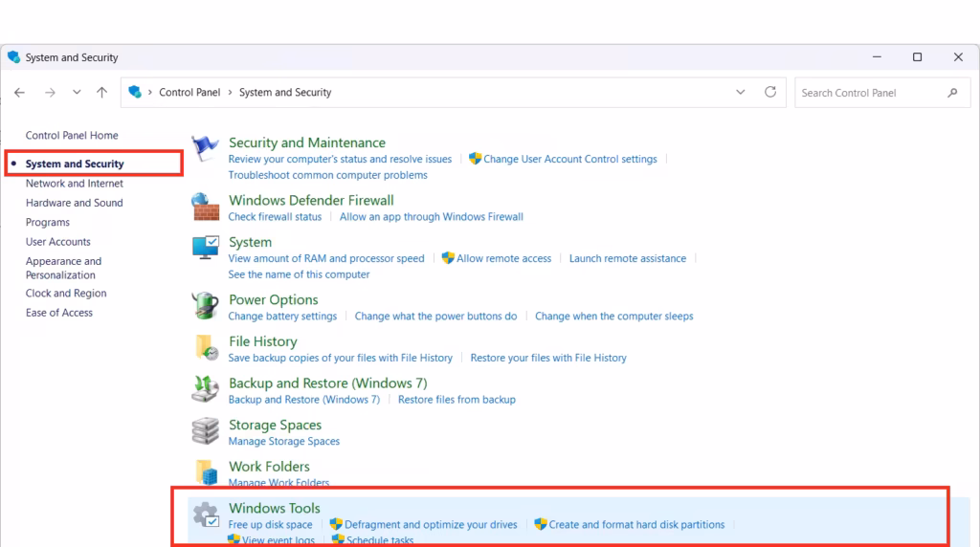980x547 pixels.
Task: Click Manage Storage Spaces
Action: click(x=283, y=442)
